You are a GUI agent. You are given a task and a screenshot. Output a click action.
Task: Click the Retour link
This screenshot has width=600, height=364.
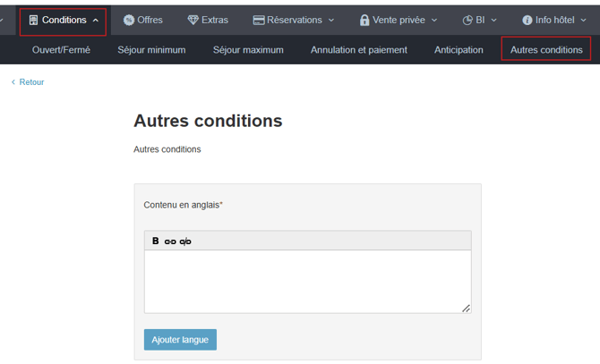point(31,82)
